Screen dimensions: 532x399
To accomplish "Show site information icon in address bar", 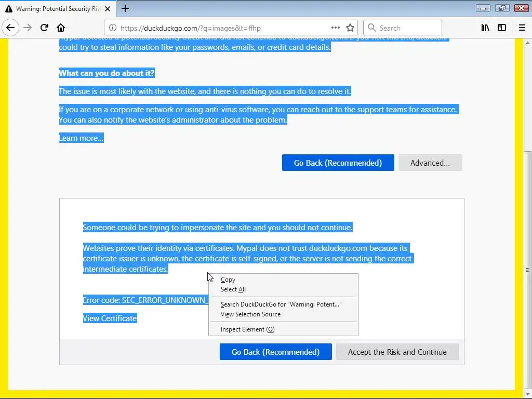I will click(x=113, y=28).
